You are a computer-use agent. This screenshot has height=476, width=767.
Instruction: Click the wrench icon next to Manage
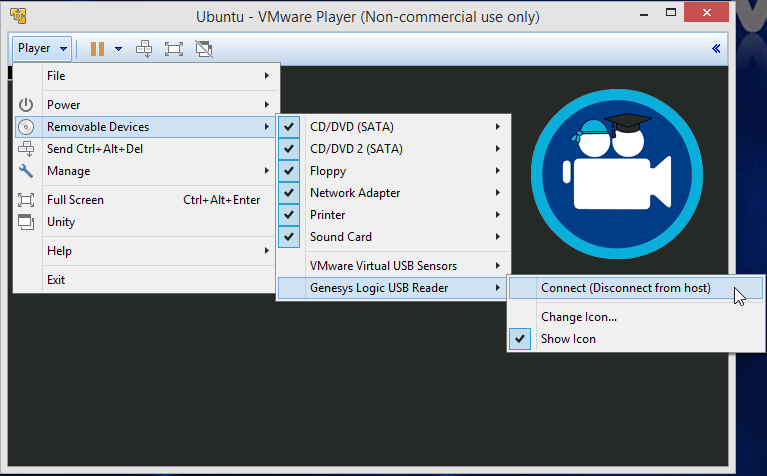point(27,171)
